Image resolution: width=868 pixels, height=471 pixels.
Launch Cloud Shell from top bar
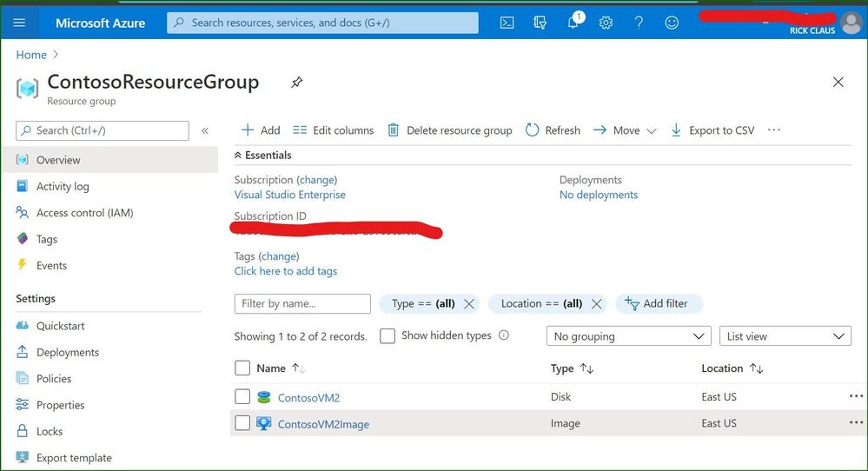tap(507, 23)
